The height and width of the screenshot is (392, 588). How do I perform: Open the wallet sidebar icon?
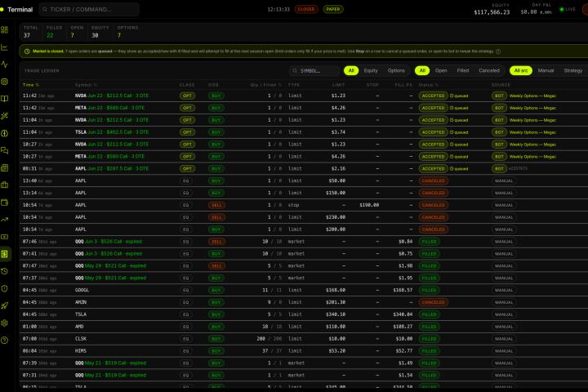[x=5, y=203]
